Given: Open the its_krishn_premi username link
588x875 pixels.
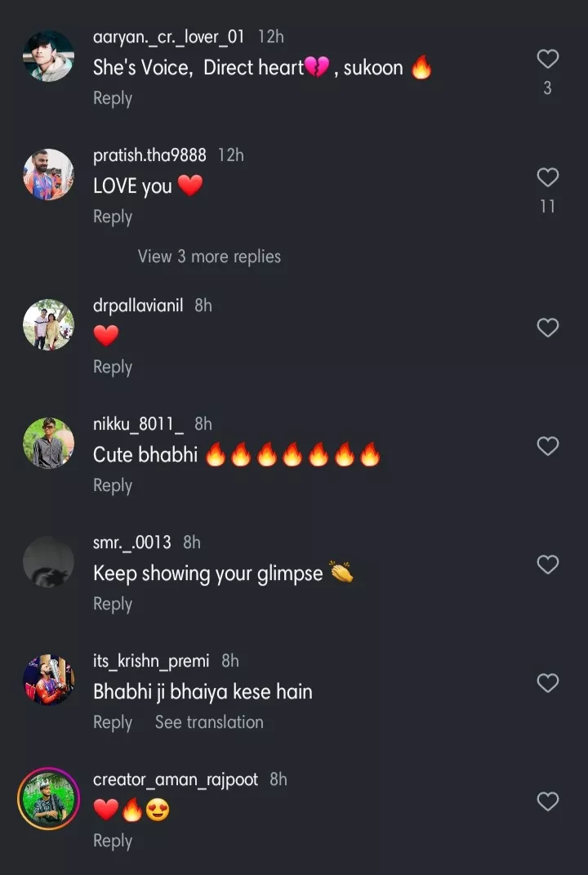Looking at the screenshot, I should (x=151, y=661).
